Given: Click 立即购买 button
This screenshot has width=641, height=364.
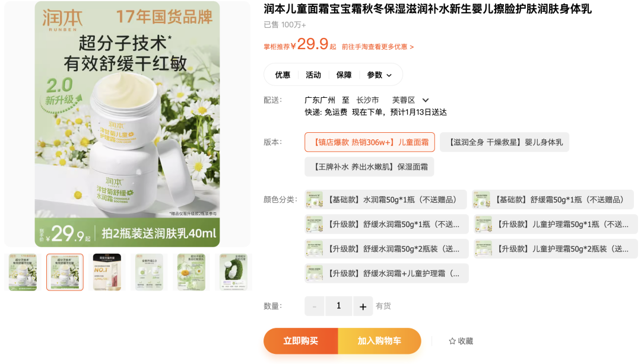Looking at the screenshot, I should point(301,341).
